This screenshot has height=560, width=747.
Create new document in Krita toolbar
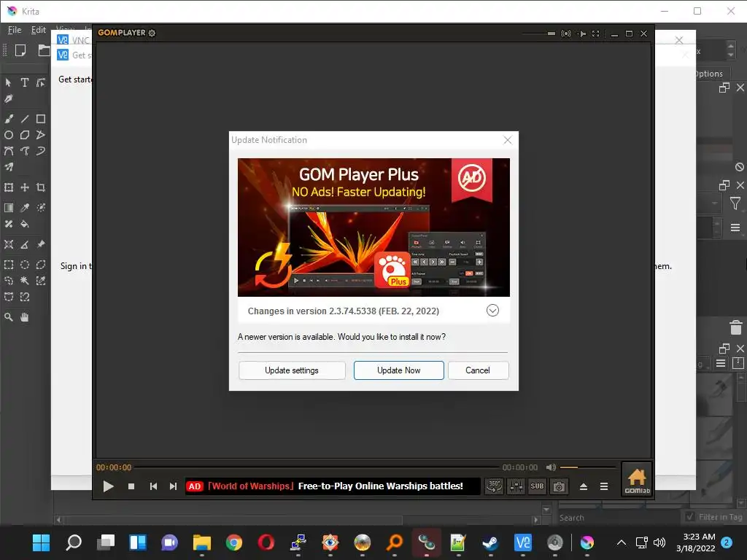pyautogui.click(x=20, y=50)
